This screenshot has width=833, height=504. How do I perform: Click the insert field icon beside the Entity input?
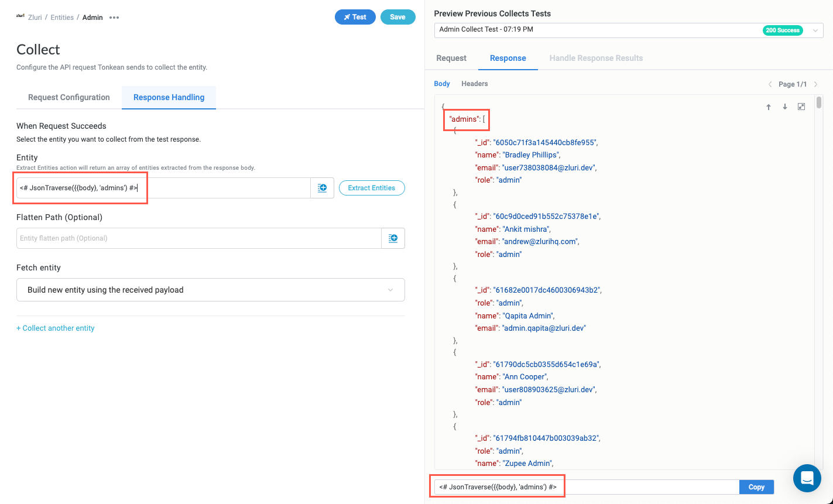(323, 187)
